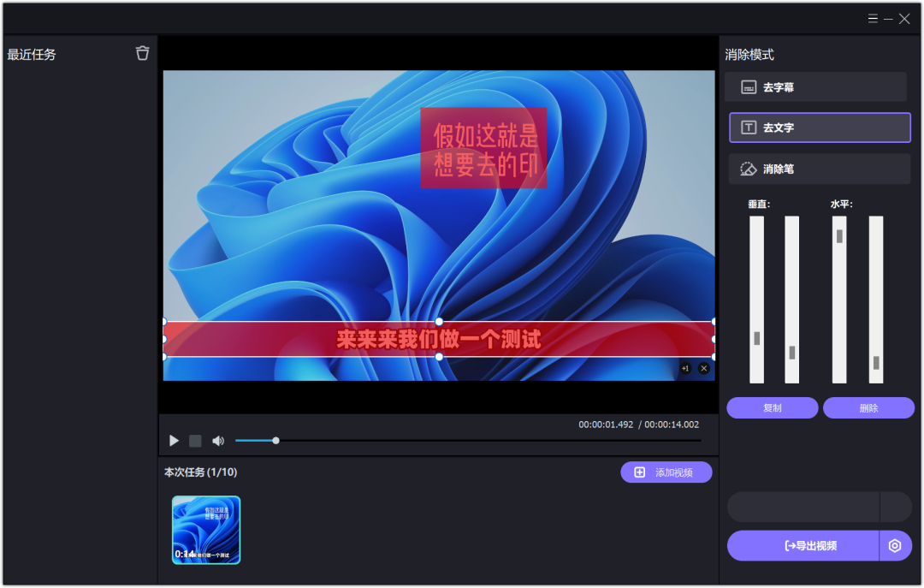Click the 消除模式 heading
924x588 pixels.
click(749, 54)
